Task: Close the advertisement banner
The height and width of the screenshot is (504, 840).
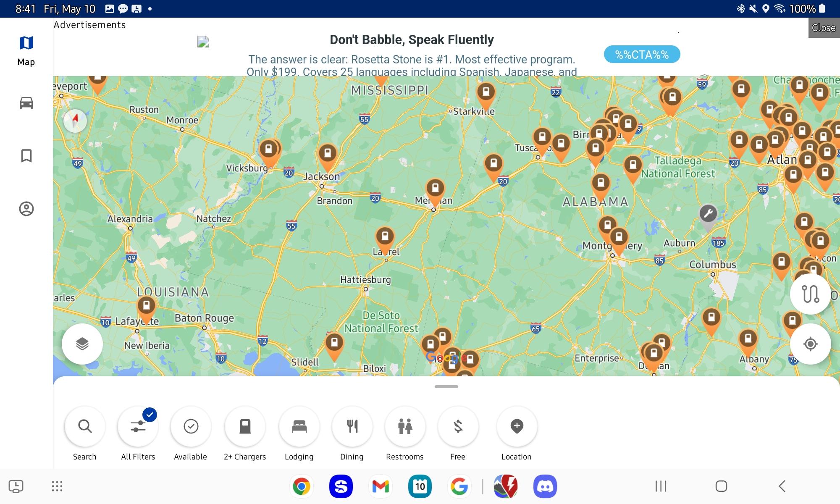Action: (824, 28)
